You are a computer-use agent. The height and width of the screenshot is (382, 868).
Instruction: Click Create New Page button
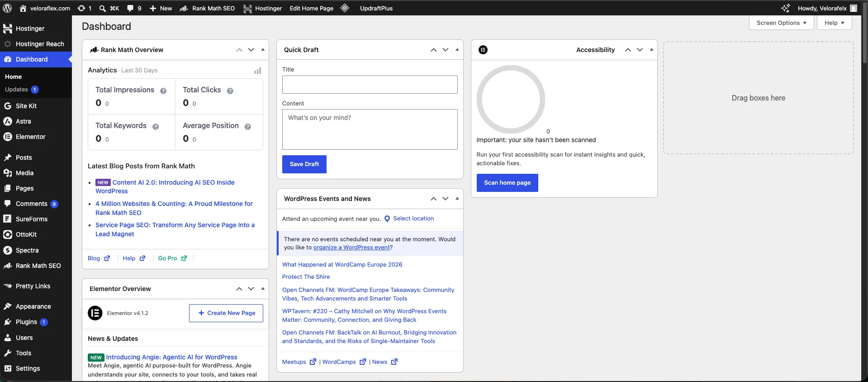(226, 313)
